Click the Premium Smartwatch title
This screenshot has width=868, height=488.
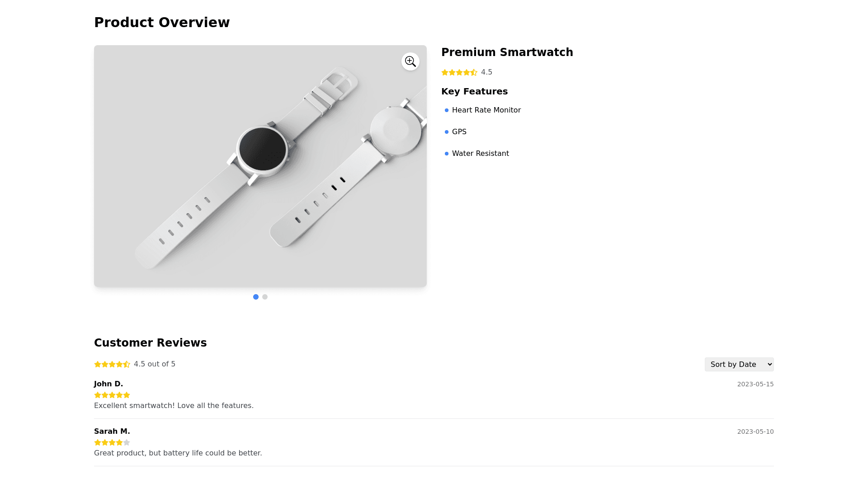coord(507,52)
